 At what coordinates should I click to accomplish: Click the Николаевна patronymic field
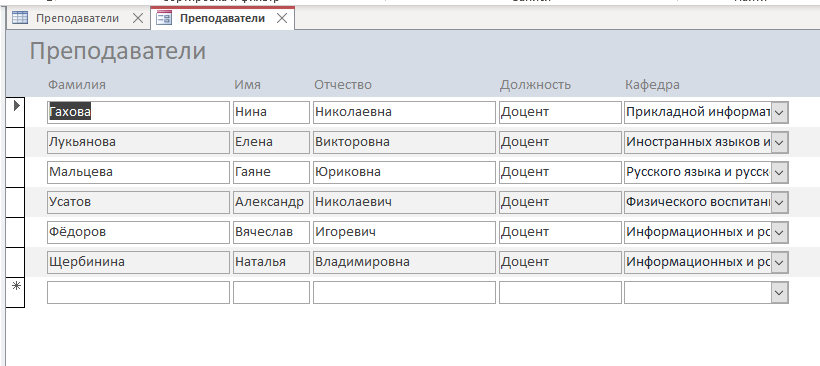404,112
